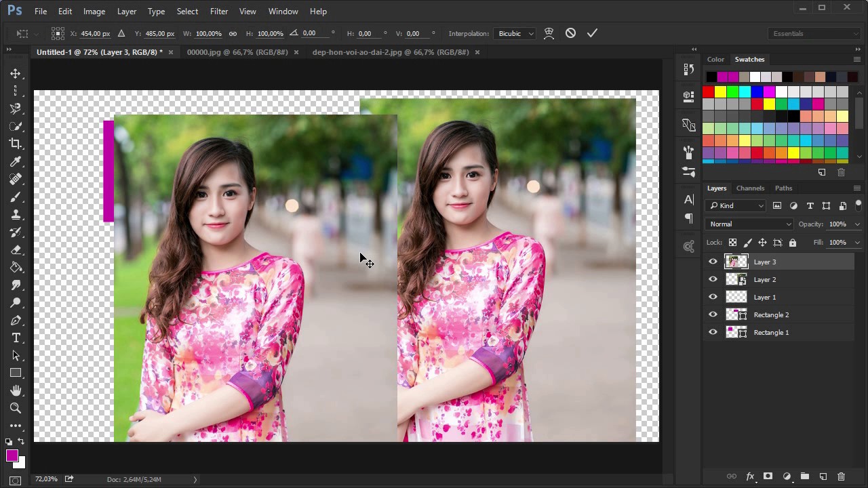
Task: Select the Eyedropper tool
Action: (15, 161)
